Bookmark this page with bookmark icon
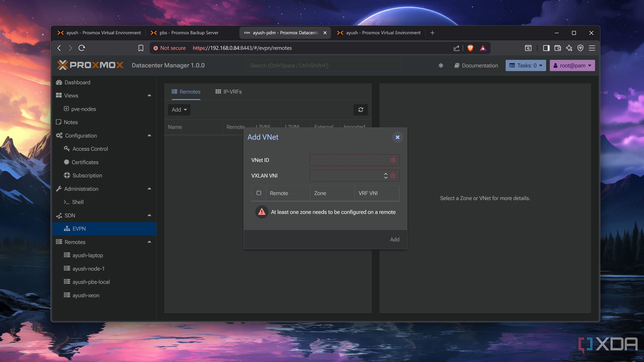 [x=141, y=48]
